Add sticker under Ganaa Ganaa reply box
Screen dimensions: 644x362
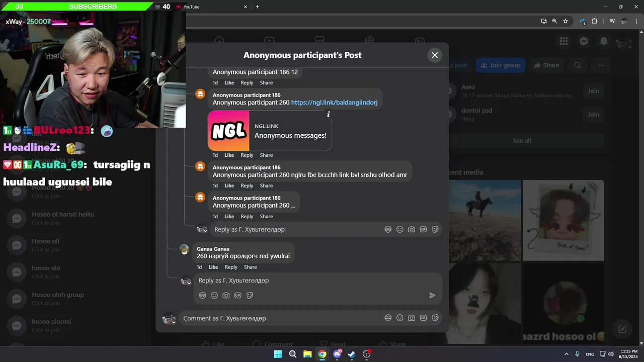[x=250, y=295]
